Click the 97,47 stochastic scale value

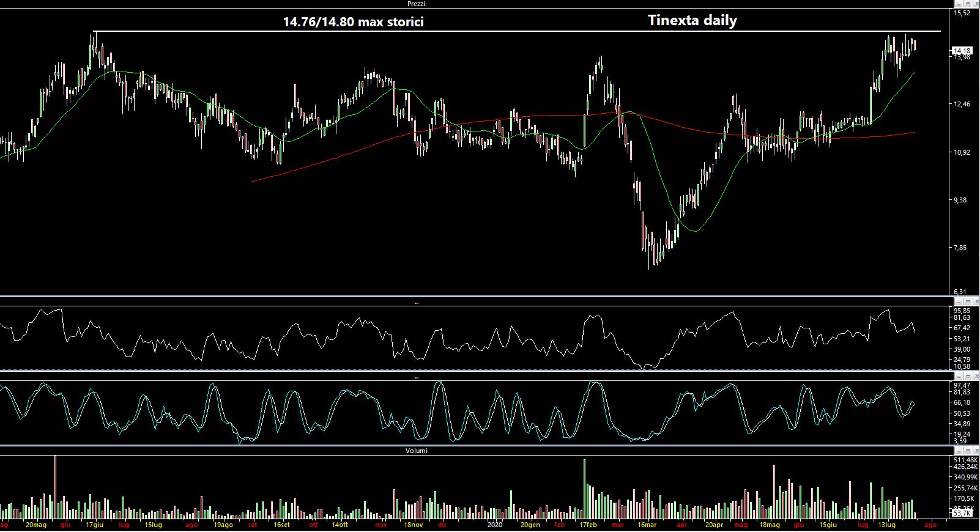(x=962, y=385)
